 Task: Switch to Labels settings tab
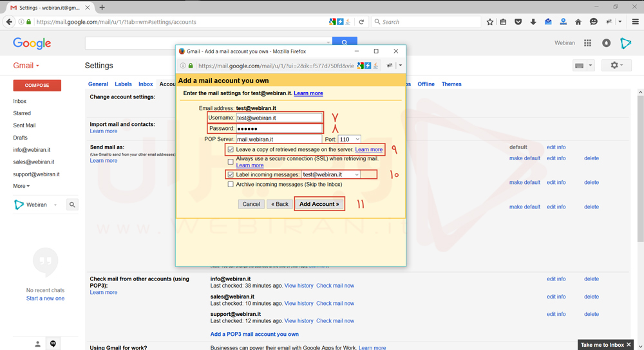pos(123,84)
